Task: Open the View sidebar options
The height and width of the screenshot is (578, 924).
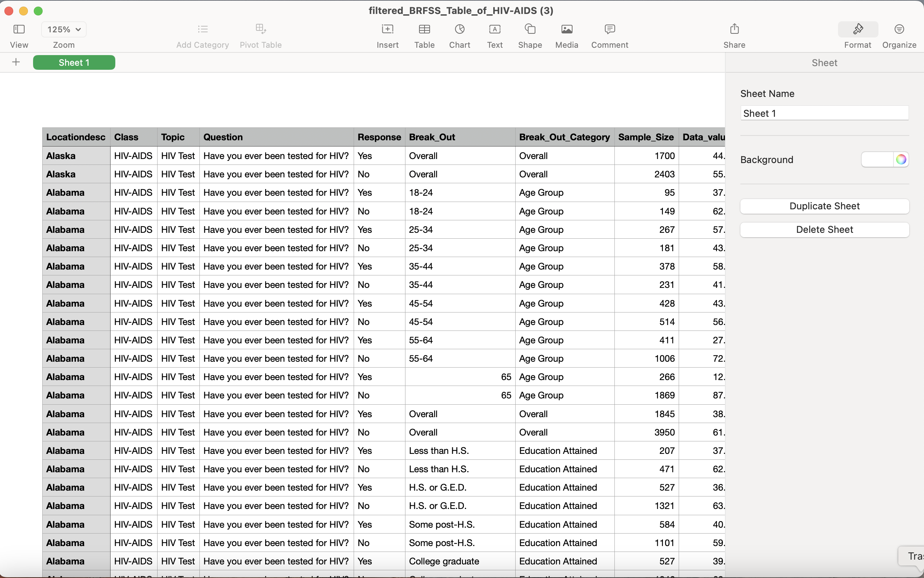Action: 19,29
